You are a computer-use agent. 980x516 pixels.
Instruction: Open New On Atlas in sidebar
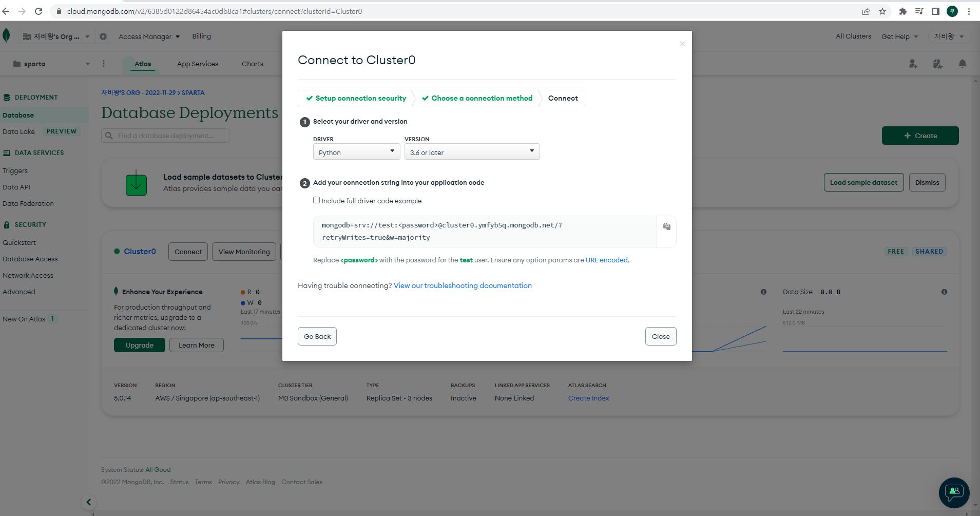click(x=24, y=319)
